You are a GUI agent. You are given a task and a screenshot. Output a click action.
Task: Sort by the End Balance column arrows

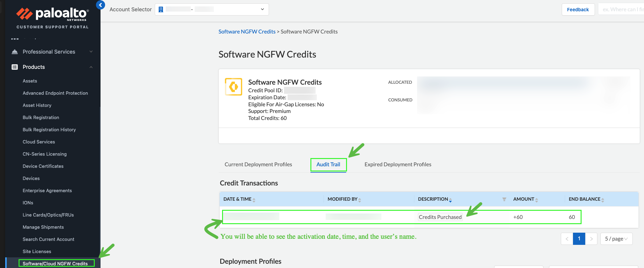[x=603, y=200]
